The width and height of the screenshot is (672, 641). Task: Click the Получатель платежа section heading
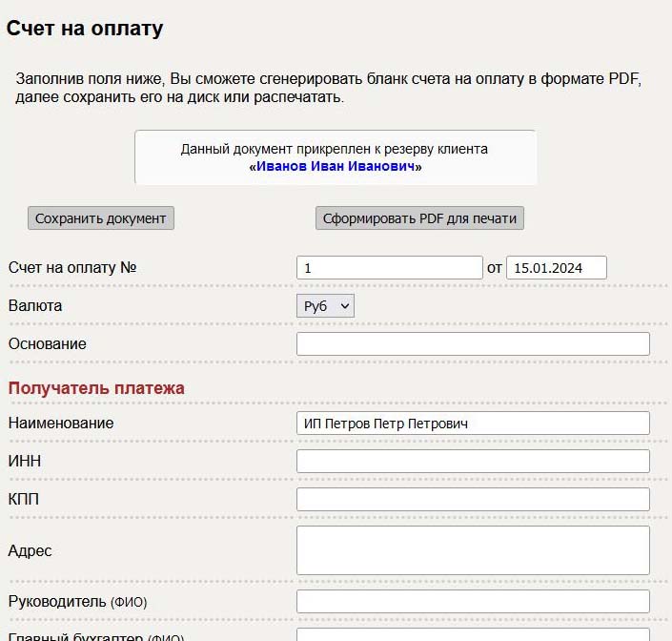pyautogui.click(x=96, y=388)
